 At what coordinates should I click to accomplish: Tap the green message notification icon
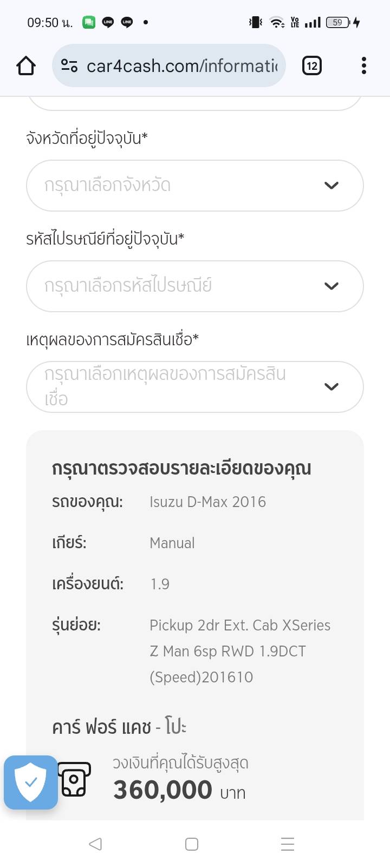pyautogui.click(x=89, y=22)
